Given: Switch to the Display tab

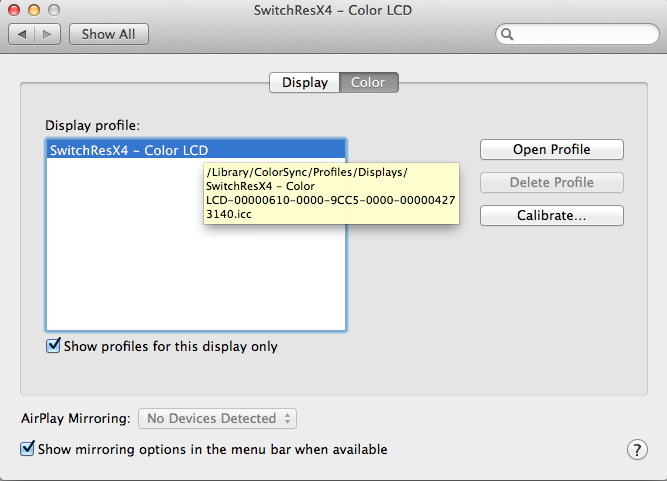Looking at the screenshot, I should coord(305,82).
